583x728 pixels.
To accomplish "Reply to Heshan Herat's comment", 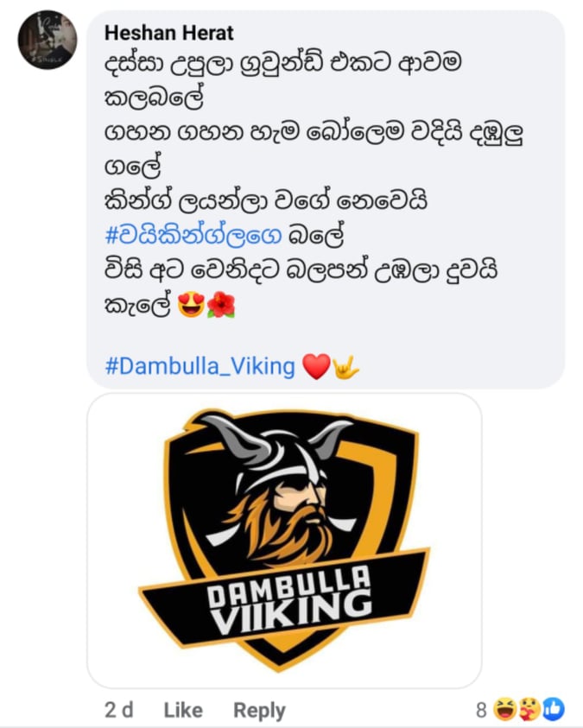I will [259, 711].
